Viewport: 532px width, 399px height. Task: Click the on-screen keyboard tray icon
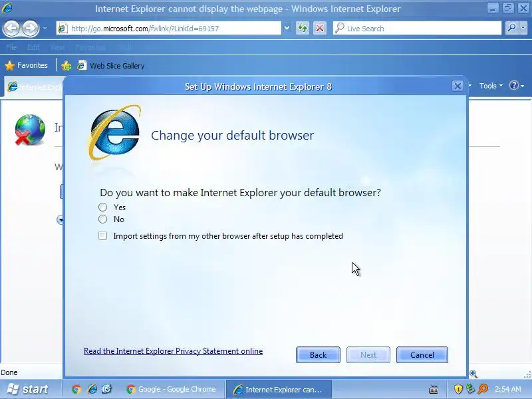[434, 390]
